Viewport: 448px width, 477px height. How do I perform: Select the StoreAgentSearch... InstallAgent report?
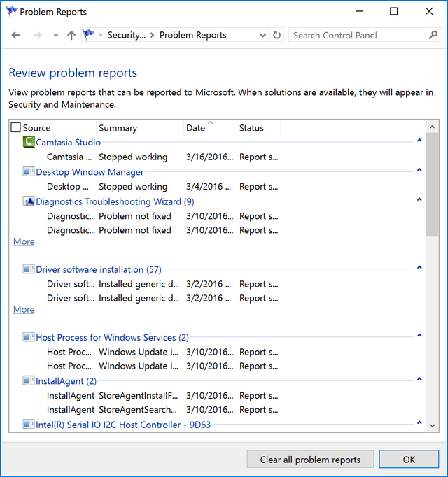coord(162,409)
